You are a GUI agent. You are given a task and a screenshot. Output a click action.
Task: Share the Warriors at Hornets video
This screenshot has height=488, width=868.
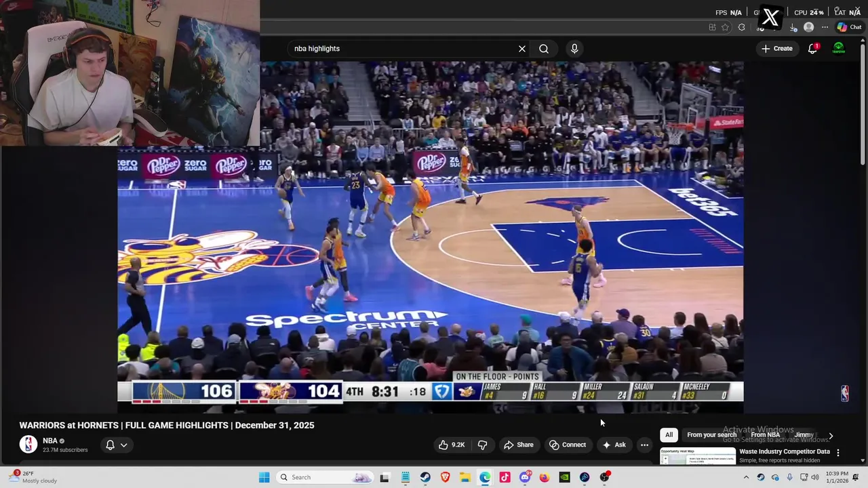click(x=518, y=445)
